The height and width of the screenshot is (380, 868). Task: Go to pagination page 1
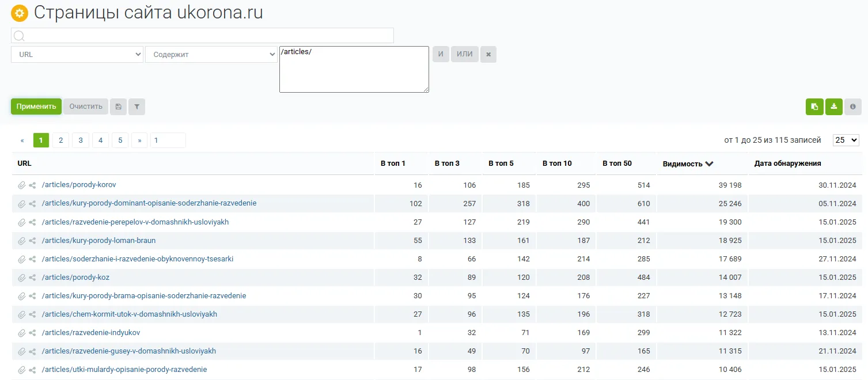41,140
